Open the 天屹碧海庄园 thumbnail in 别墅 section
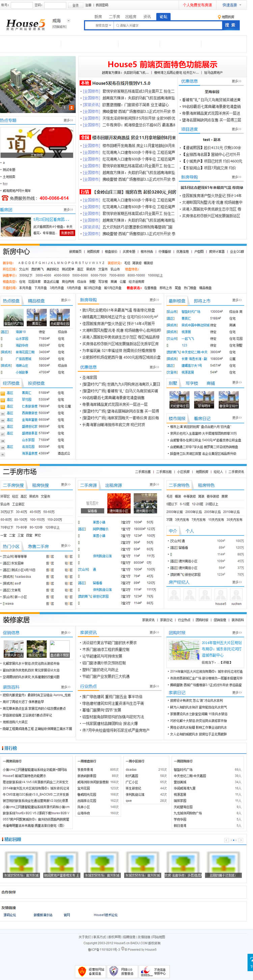The image size is (253, 980). click(179, 400)
